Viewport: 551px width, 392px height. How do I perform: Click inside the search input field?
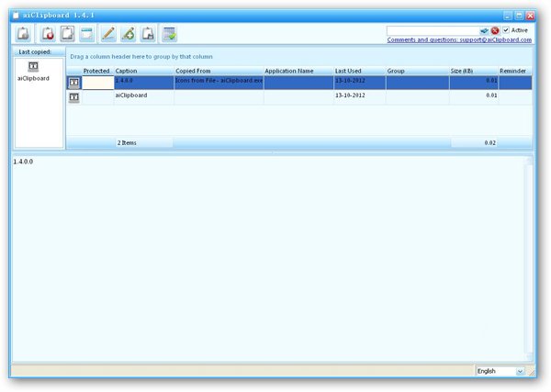coord(433,30)
